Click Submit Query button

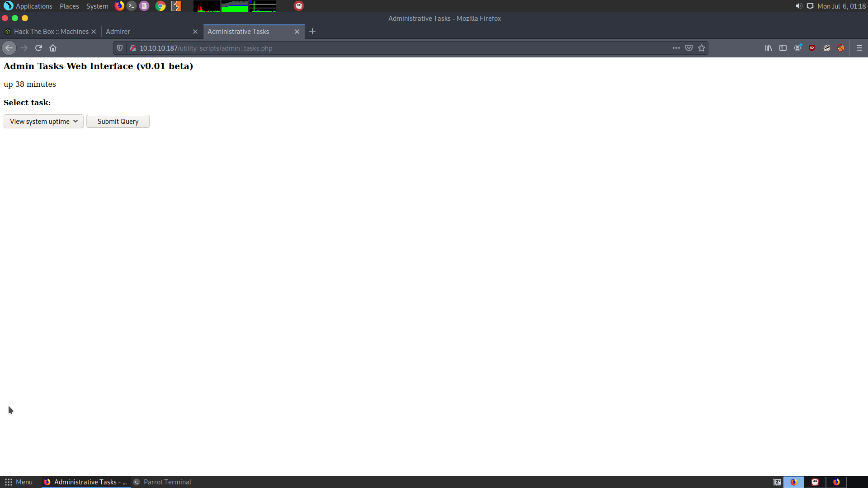118,121
